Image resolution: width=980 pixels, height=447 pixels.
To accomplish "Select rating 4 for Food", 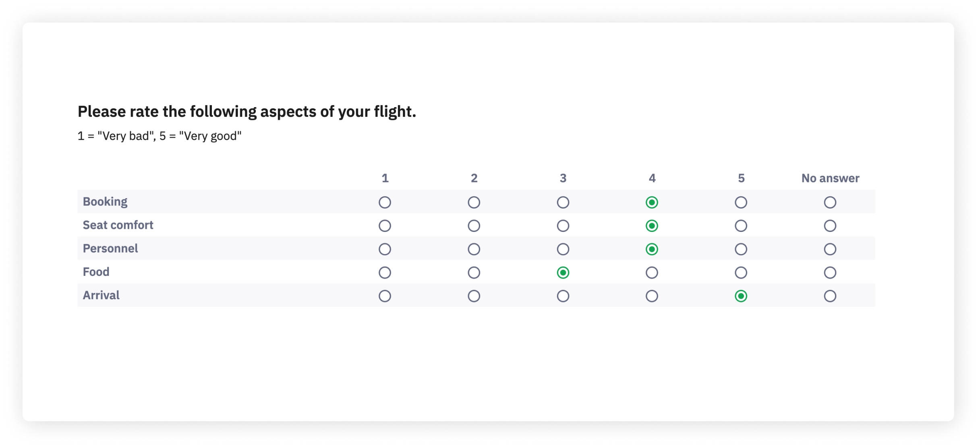I will (x=652, y=272).
